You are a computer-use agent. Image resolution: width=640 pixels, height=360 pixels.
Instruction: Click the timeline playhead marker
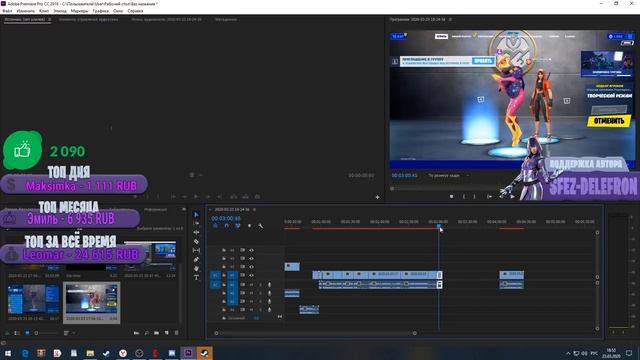click(439, 226)
